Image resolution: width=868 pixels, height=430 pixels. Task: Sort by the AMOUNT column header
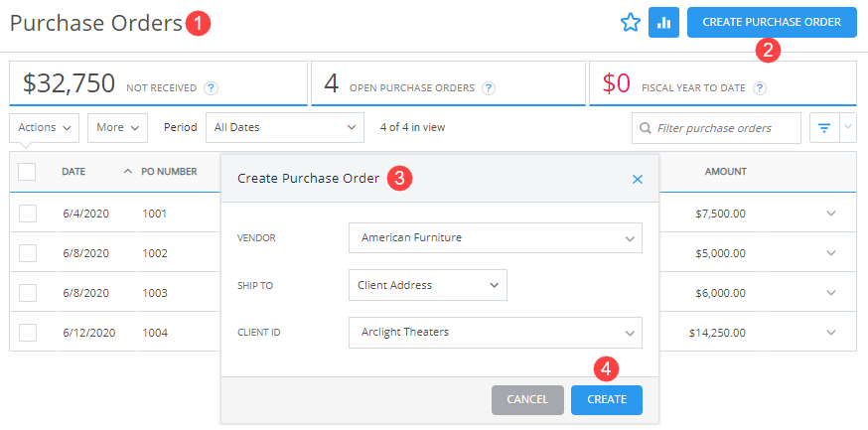point(725,172)
